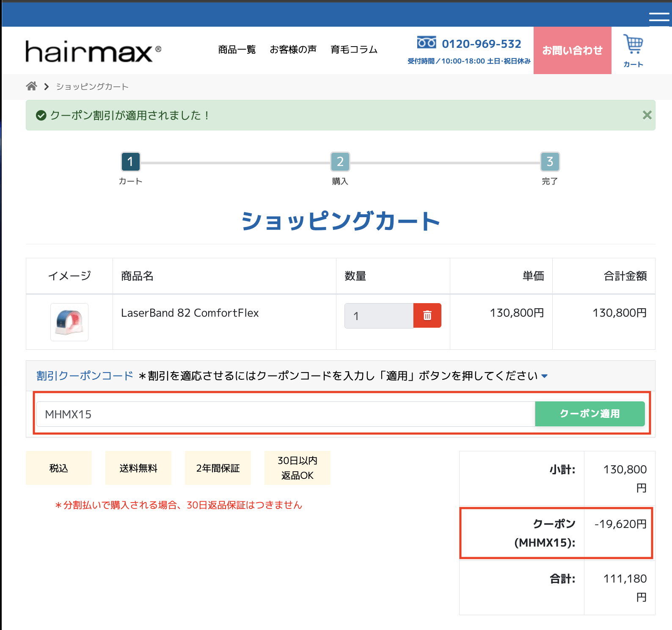Dismiss the coupon applied notification
672x630 pixels.
pyautogui.click(x=647, y=115)
